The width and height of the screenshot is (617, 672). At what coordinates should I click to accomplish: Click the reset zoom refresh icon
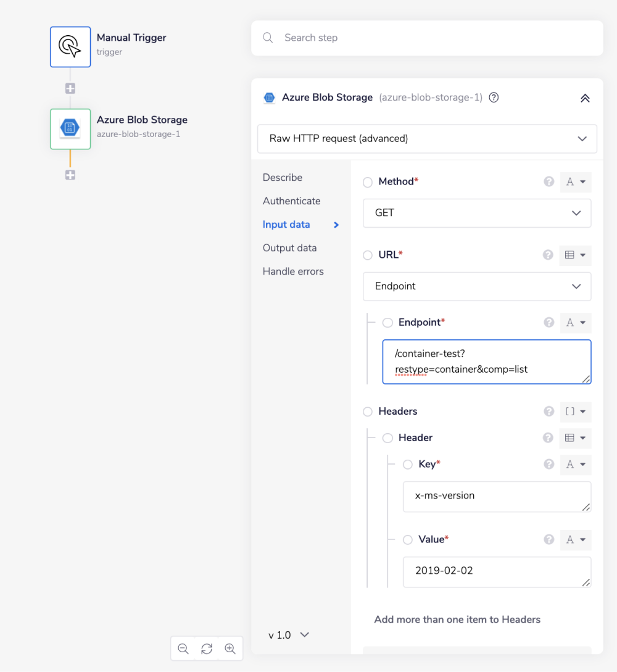207,649
